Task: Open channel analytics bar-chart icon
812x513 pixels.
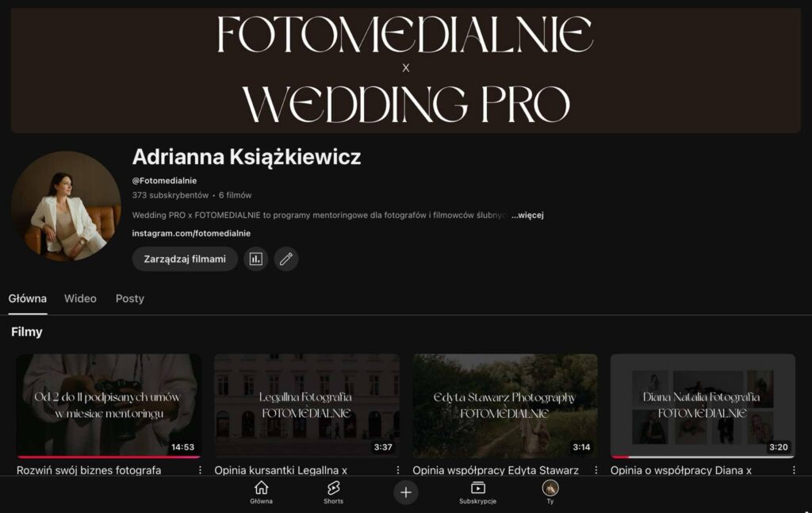Action: pos(256,258)
